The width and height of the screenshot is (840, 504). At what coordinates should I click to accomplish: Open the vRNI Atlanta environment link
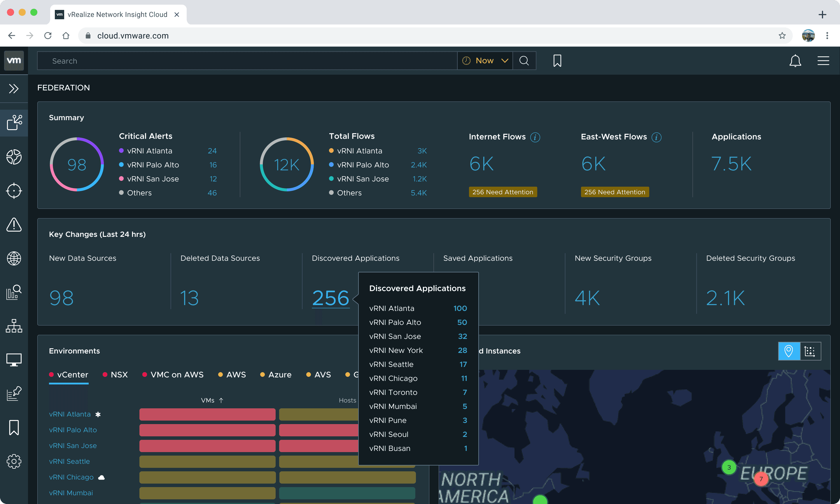pos(70,414)
